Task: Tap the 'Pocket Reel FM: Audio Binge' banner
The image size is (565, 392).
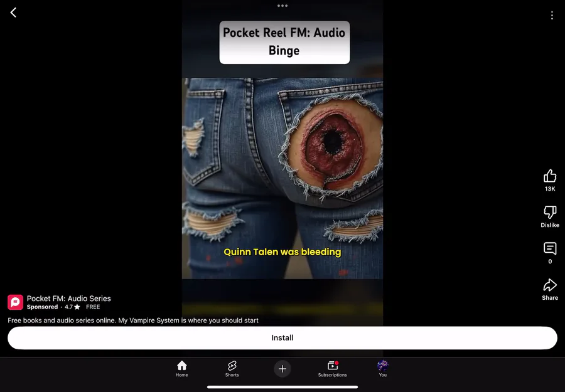Action: pyautogui.click(x=284, y=42)
